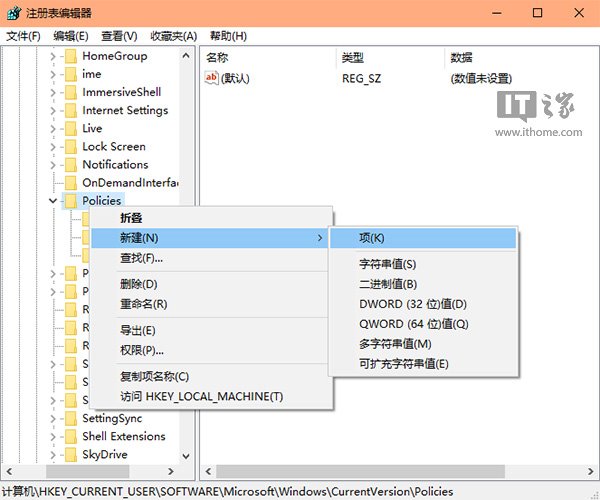Choose 删除(D) in the context menu
The height and width of the screenshot is (500, 600).
(x=211, y=284)
